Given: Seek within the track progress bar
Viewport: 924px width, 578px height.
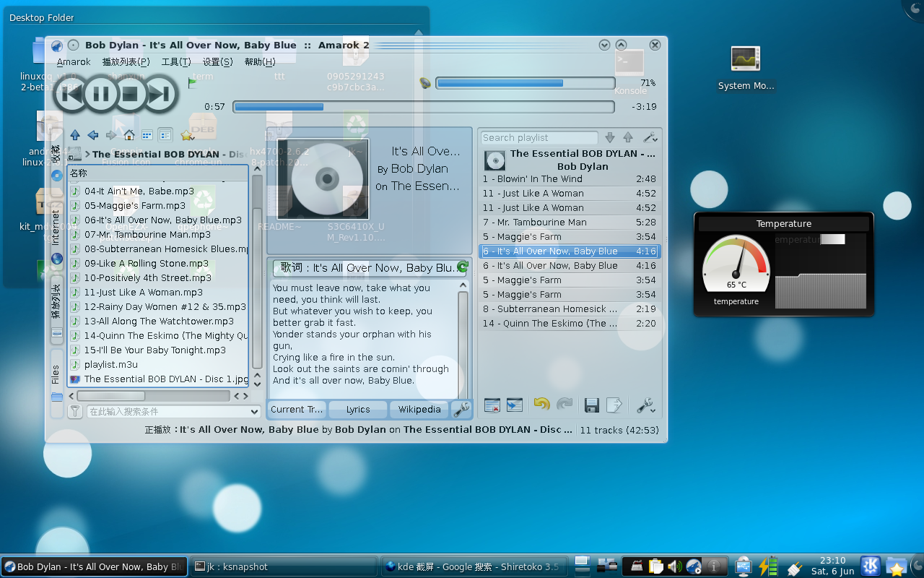Looking at the screenshot, I should click(x=424, y=107).
